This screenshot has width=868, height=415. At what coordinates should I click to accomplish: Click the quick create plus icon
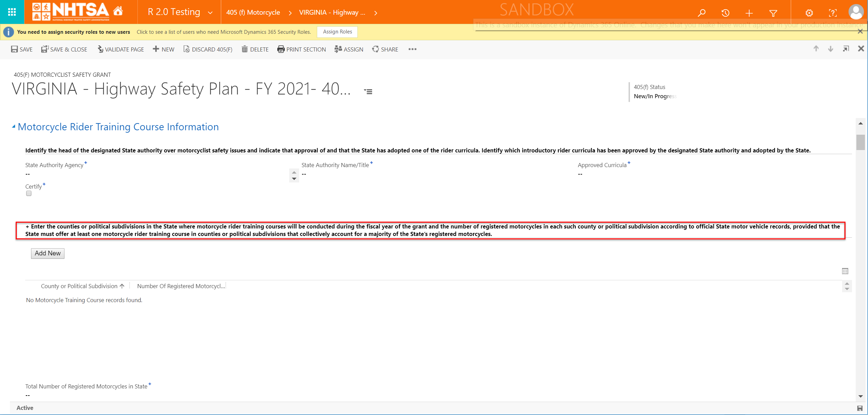pos(749,13)
